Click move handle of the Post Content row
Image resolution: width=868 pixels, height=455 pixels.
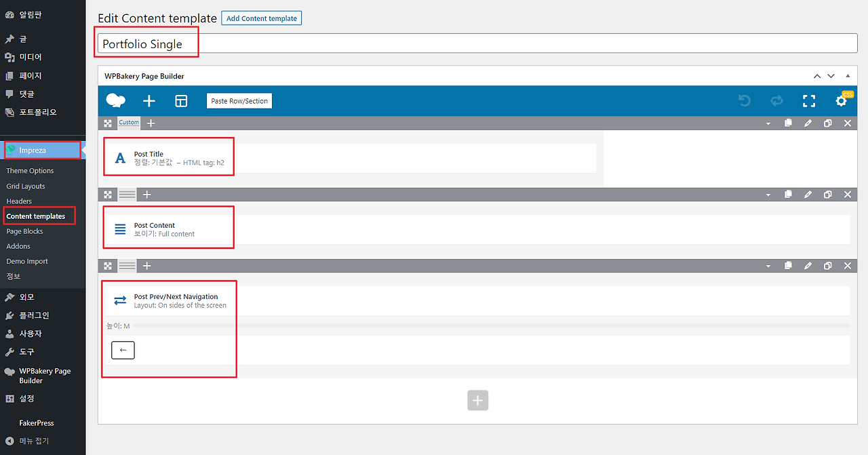coord(108,195)
